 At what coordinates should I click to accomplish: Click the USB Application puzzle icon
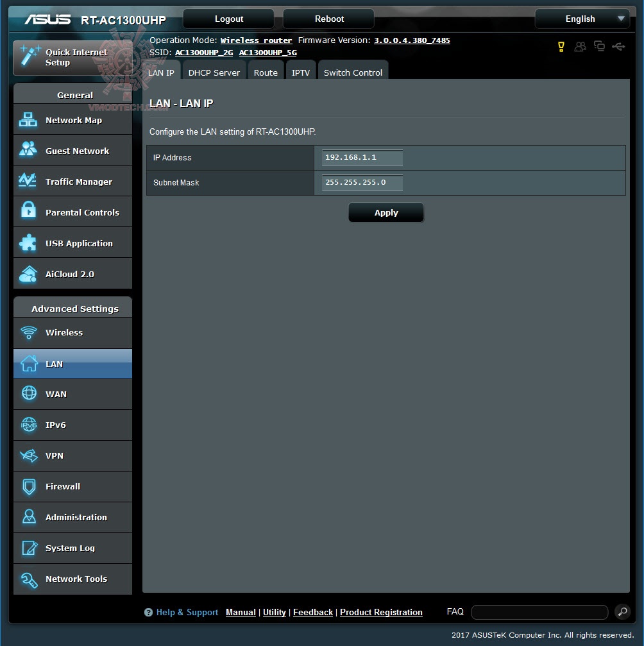coord(28,242)
